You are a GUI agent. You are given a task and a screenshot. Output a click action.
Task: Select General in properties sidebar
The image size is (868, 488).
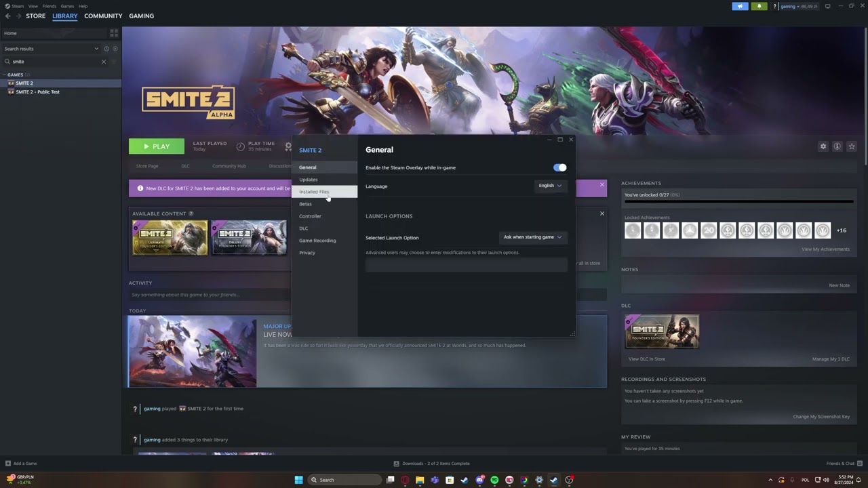(x=324, y=167)
